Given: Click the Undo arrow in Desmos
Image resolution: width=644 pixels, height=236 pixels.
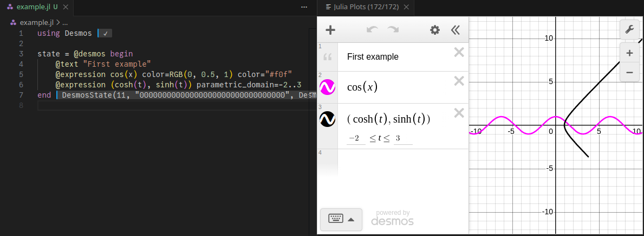Looking at the screenshot, I should click(x=372, y=30).
